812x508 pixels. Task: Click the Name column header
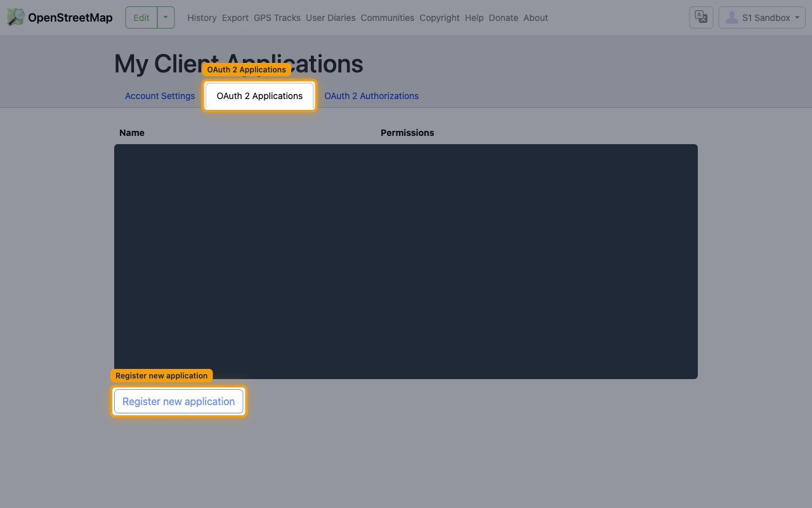tap(132, 133)
